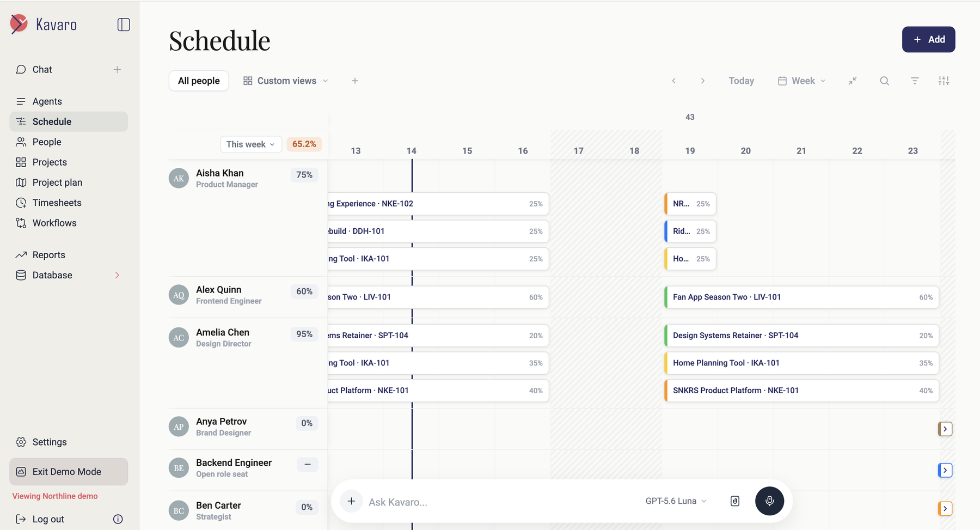This screenshot has height=530, width=980.
Task: Open Project plan in the sidebar
Action: [x=69, y=182]
